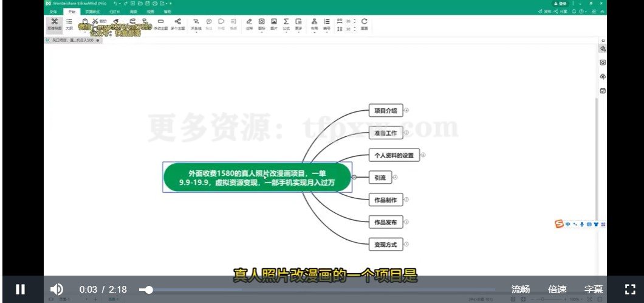Open the 编号 numbering options
Viewport: 644px width, 303px height.
pos(326,24)
